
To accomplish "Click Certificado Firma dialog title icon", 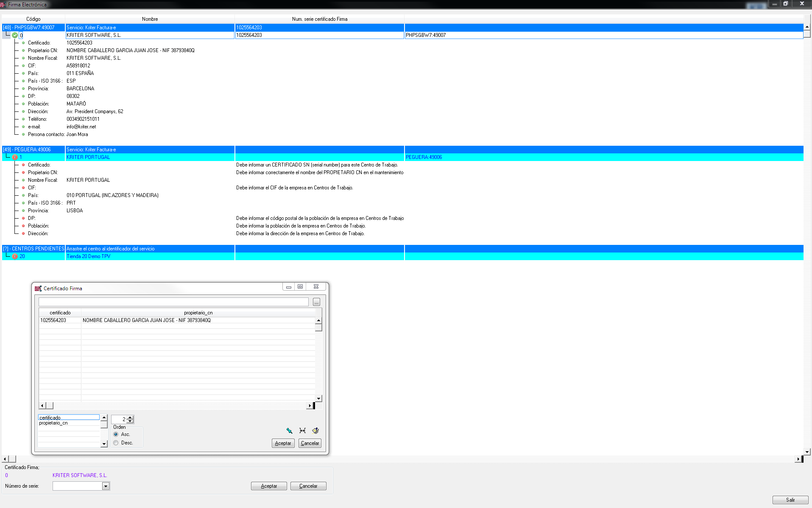I will (38, 289).
